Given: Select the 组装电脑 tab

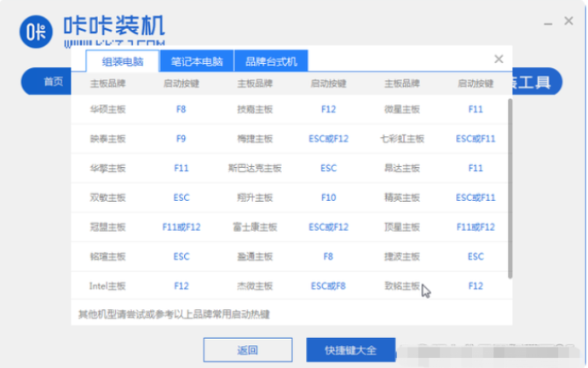Looking at the screenshot, I should coord(122,61).
